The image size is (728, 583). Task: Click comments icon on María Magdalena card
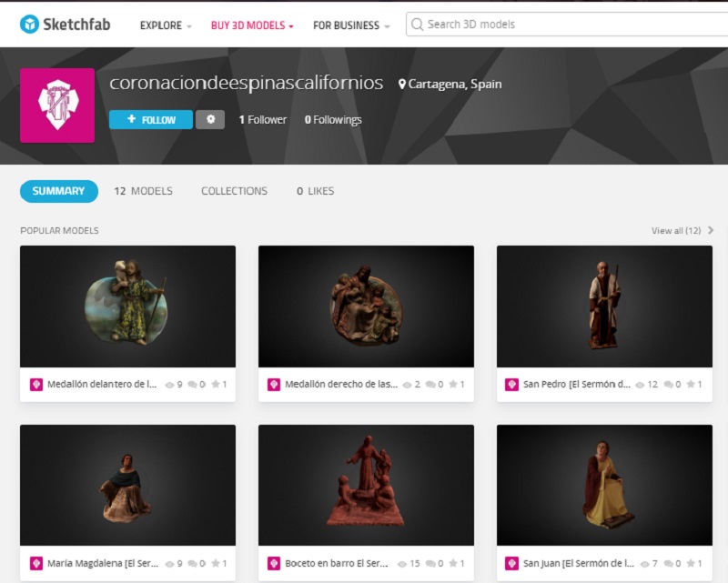click(192, 564)
